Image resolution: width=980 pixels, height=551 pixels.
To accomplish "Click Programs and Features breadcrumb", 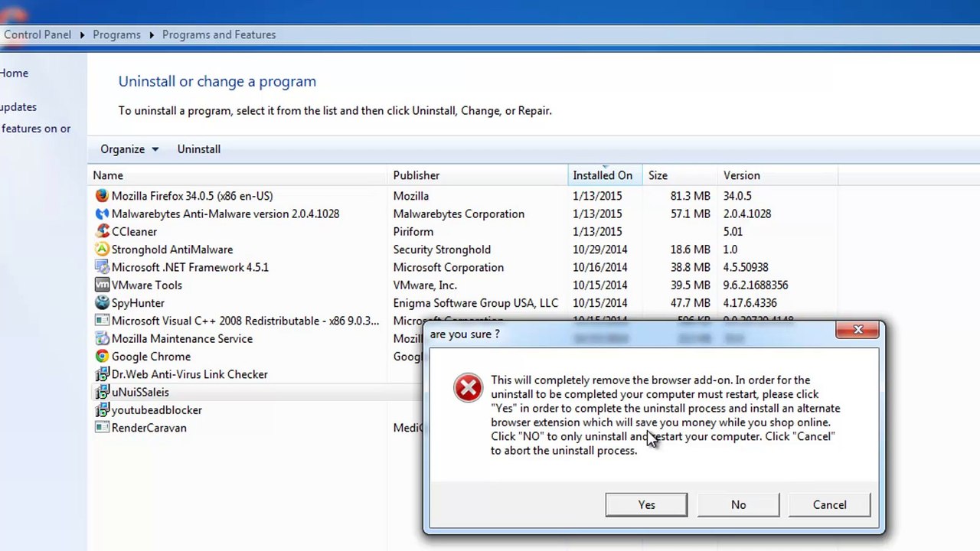I will pos(219,34).
